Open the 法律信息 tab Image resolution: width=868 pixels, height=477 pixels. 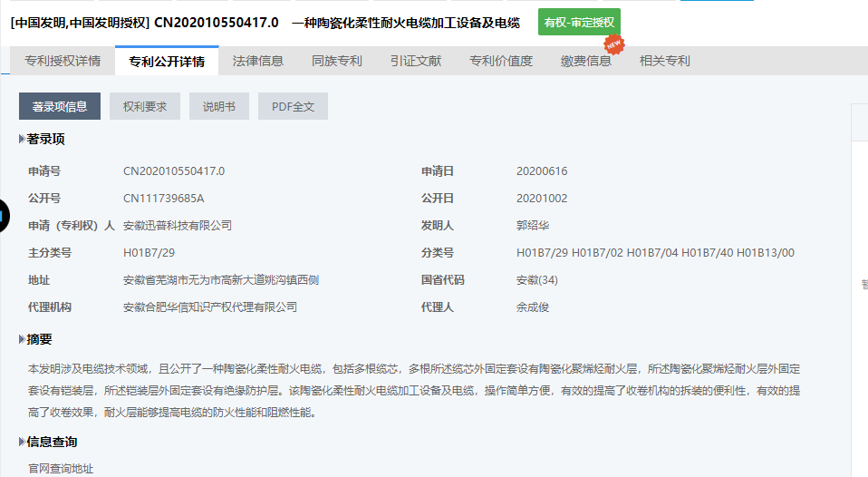(x=258, y=62)
